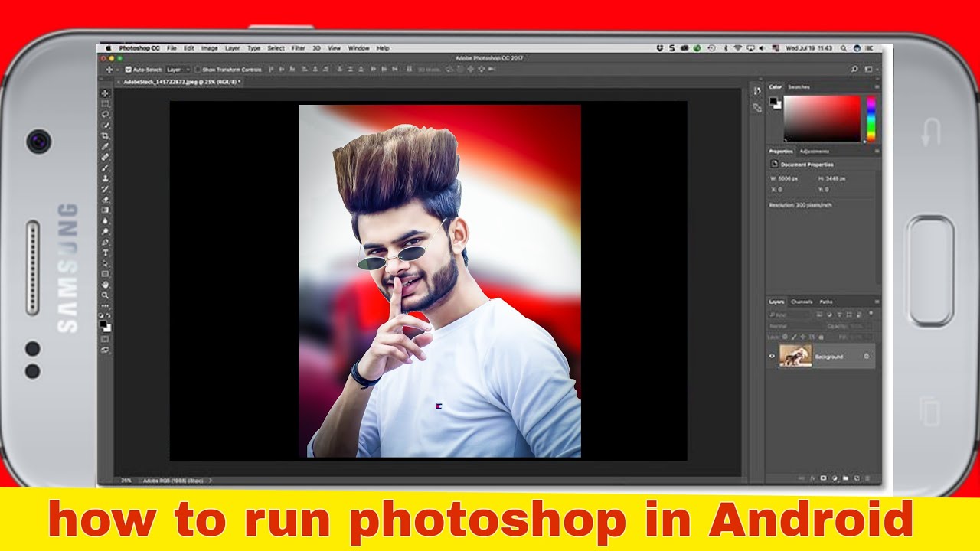This screenshot has height=551, width=980.
Task: Click the Color panel foreground swatch
Action: tap(774, 101)
